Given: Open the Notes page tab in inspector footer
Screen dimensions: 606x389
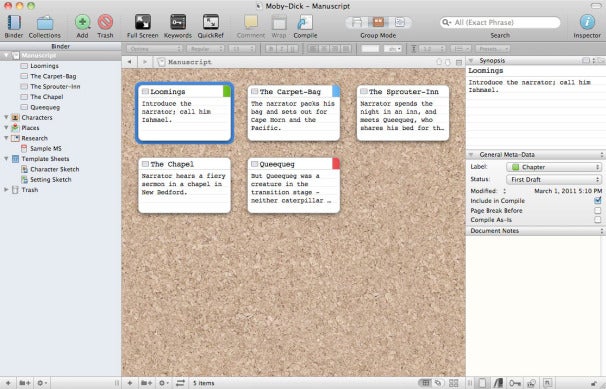Looking at the screenshot, I should coord(482,383).
